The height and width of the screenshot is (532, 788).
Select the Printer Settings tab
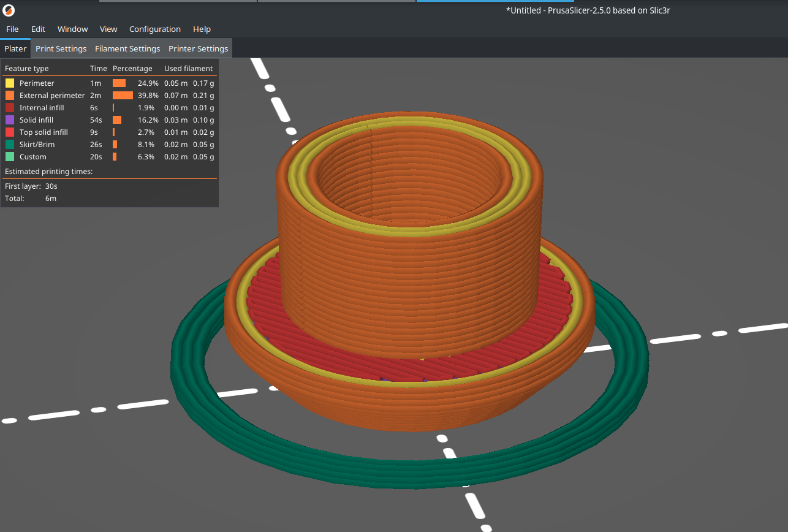coord(198,48)
